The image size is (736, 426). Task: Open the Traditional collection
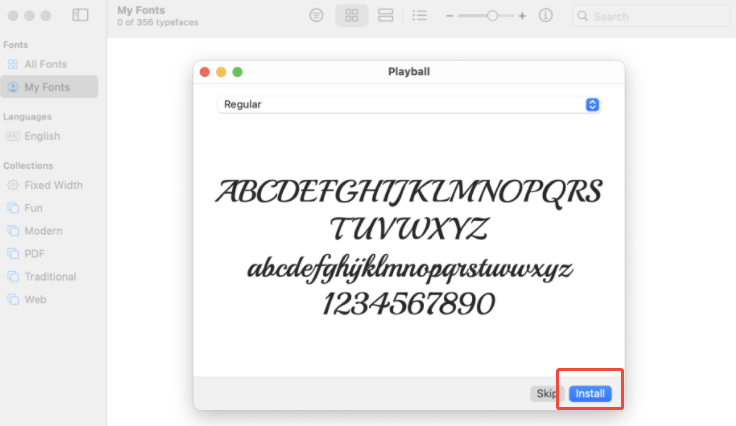(x=49, y=276)
